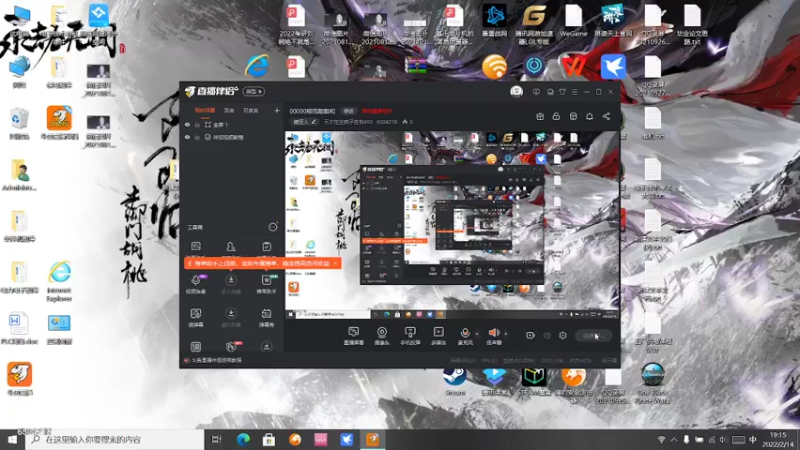Switch to the second scene tab
This screenshot has width=800, height=450.
[x=229, y=110]
